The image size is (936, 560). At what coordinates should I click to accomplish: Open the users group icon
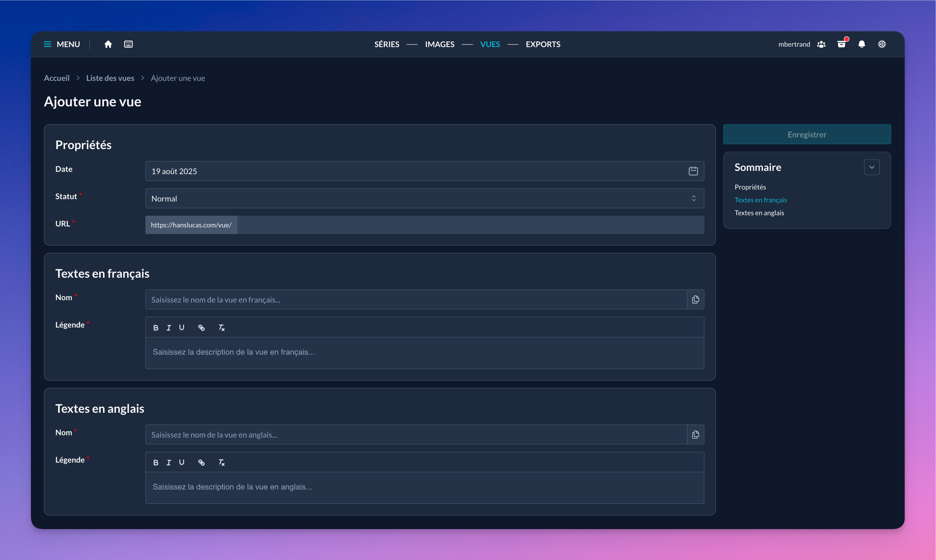821,44
